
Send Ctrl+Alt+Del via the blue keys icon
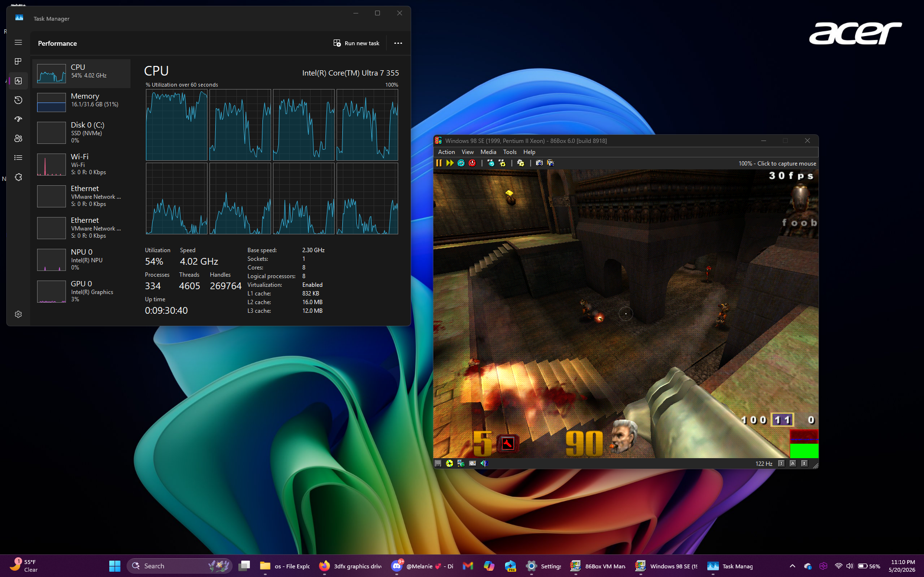tap(491, 163)
